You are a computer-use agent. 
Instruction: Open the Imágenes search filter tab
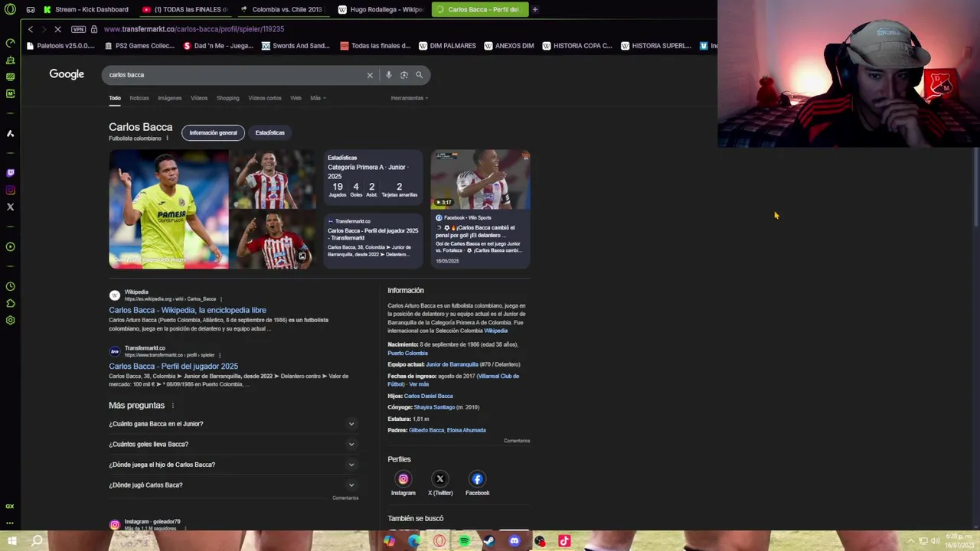170,98
